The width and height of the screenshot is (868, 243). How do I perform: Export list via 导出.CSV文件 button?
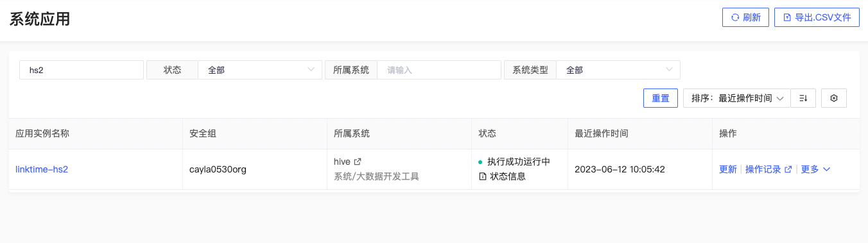(x=817, y=18)
